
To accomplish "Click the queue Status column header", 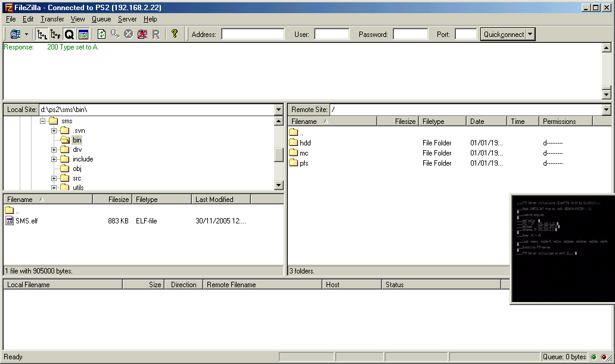I will coord(441,285).
